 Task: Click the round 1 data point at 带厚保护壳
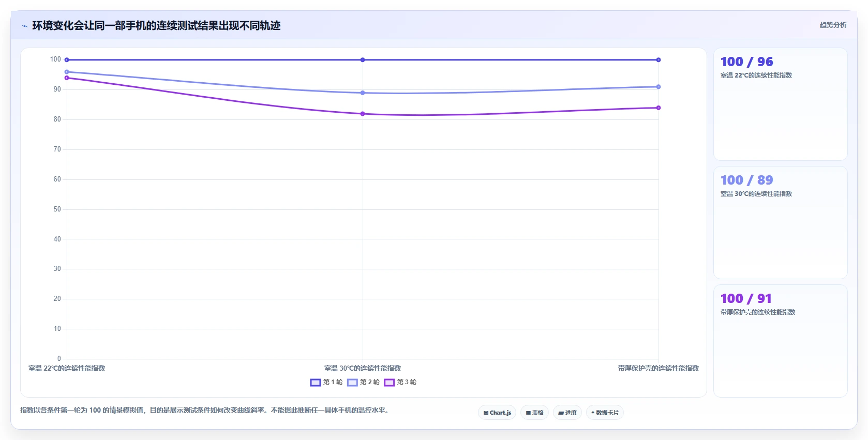[x=659, y=60]
